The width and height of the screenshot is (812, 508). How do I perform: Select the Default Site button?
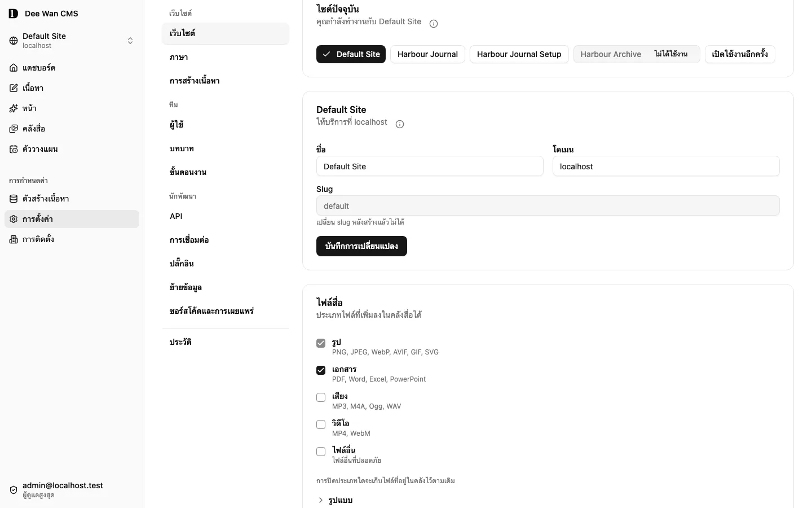coord(351,54)
